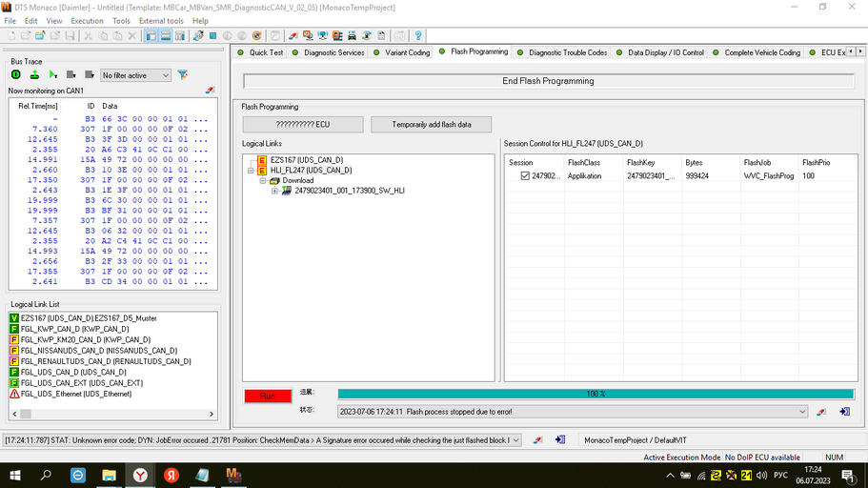Viewport: 868px width, 488px height.
Task: Click the blue network monitor toolbar icon
Action: pos(323,36)
